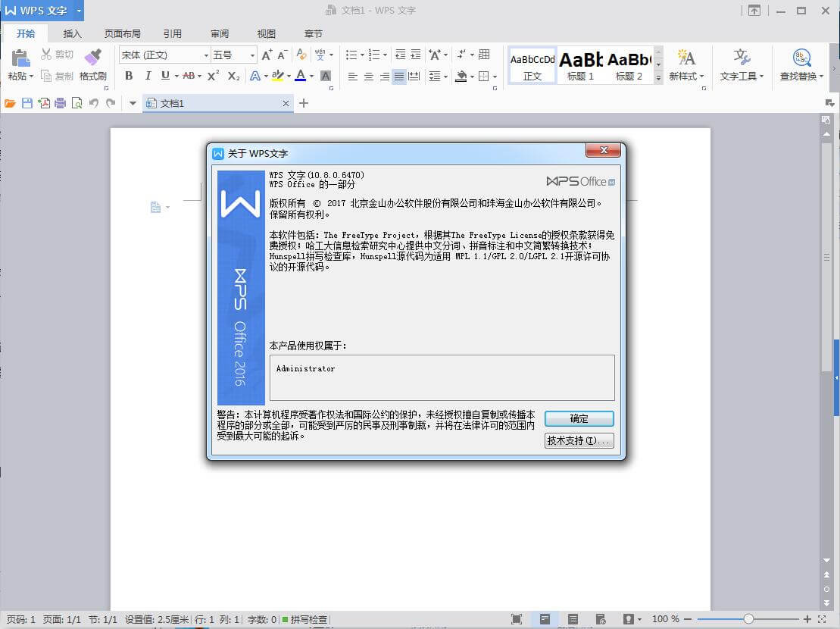Viewport: 840px width, 629px height.
Task: Align text right
Action: point(384,76)
